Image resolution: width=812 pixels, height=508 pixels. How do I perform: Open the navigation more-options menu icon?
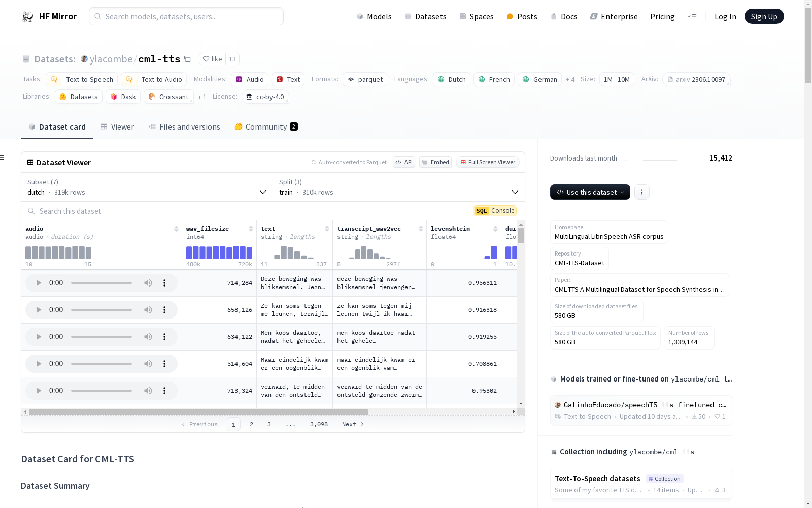pyautogui.click(x=692, y=16)
